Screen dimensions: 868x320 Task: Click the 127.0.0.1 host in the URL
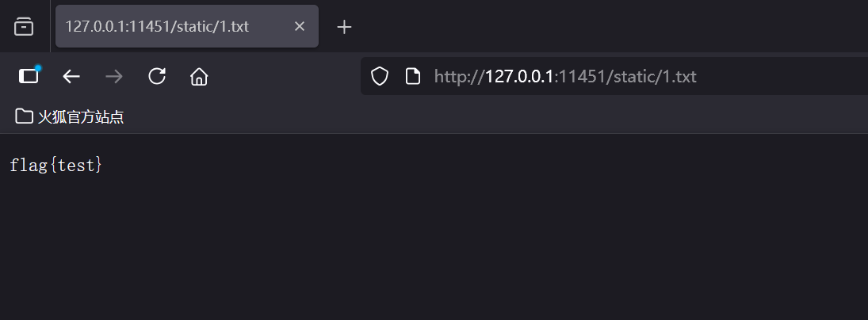[519, 76]
